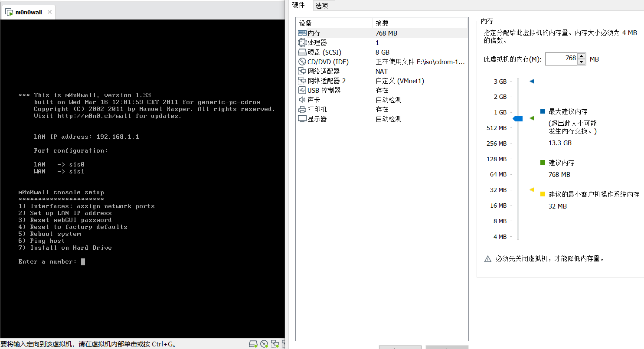
Task: Switch to the 硬件 tab
Action: 298,5
